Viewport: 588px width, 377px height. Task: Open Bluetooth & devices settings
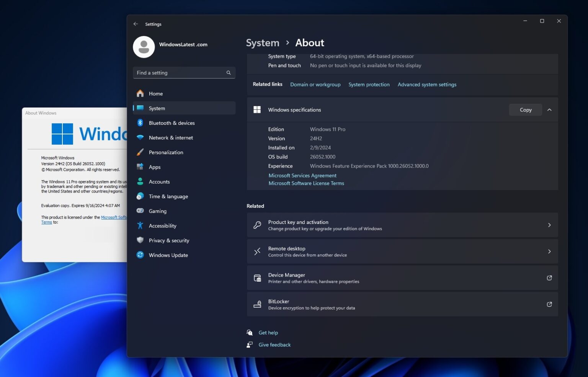pyautogui.click(x=171, y=123)
